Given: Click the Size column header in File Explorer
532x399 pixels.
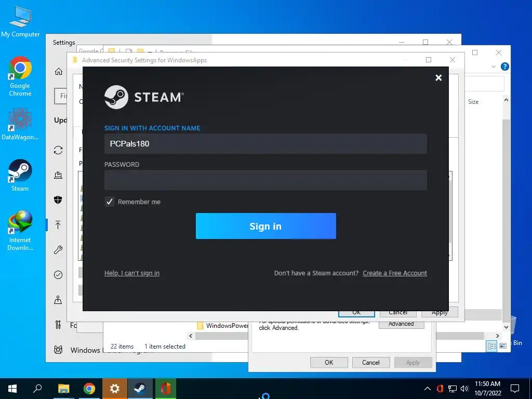Looking at the screenshot, I should tap(473, 101).
